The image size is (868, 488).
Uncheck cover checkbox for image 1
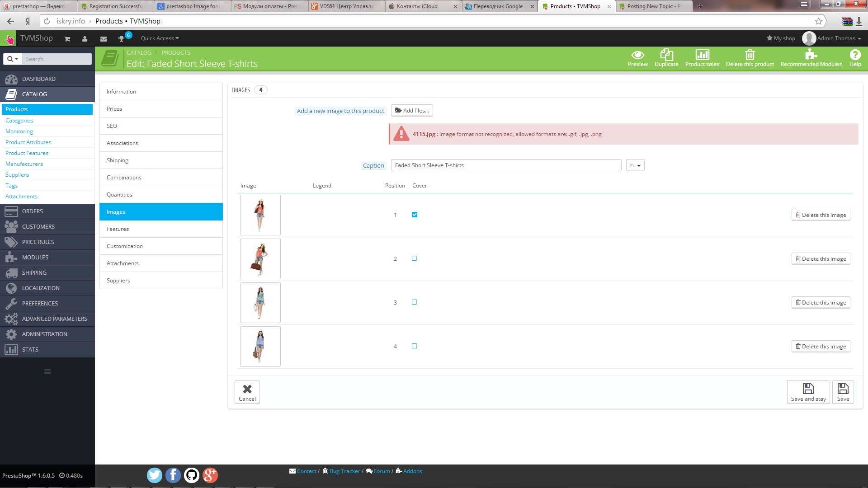pos(415,215)
